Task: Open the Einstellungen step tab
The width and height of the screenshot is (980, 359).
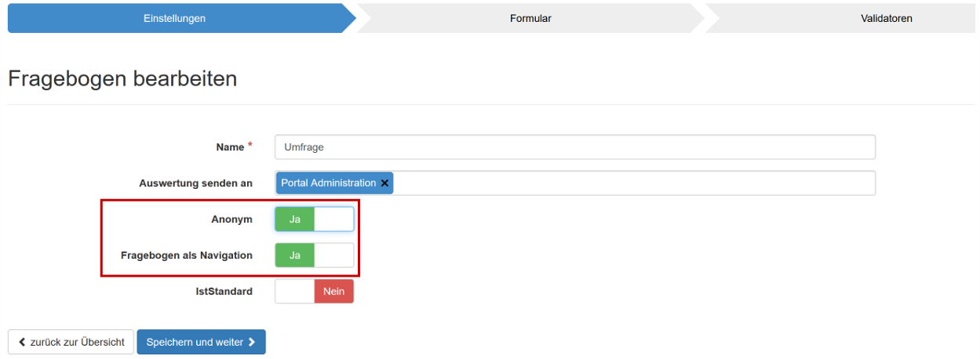Action: tap(174, 18)
